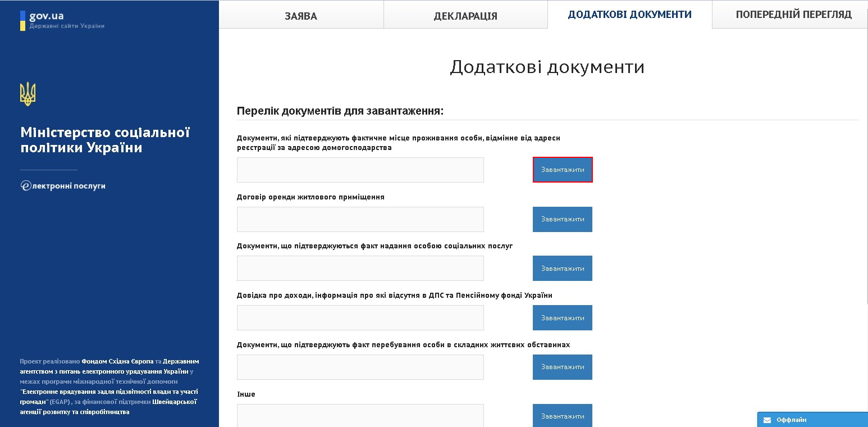Viewport: 868px width, 427px height.
Task: Select the ДОДАТКОВІ ДОКУМЕНТИ tab
Action: (x=629, y=15)
